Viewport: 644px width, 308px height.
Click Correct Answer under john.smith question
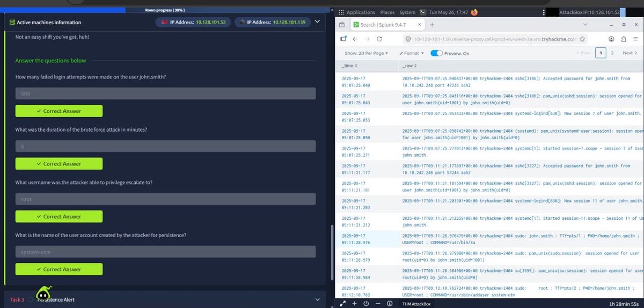coord(59,111)
